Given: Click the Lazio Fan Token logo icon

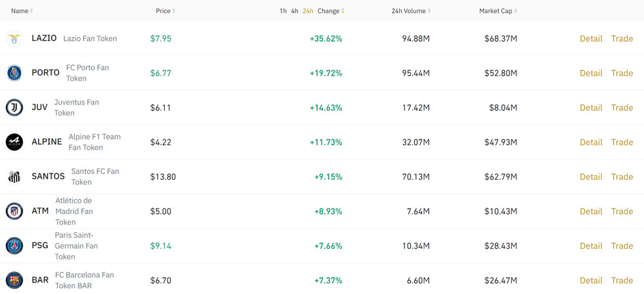Looking at the screenshot, I should (14, 39).
